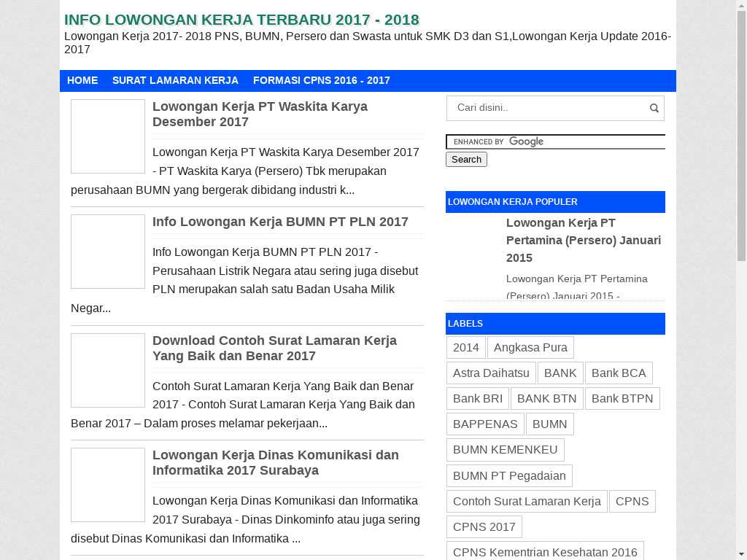Click thumbnail of BUMN PT PLN post
The image size is (747, 560).
108,252
